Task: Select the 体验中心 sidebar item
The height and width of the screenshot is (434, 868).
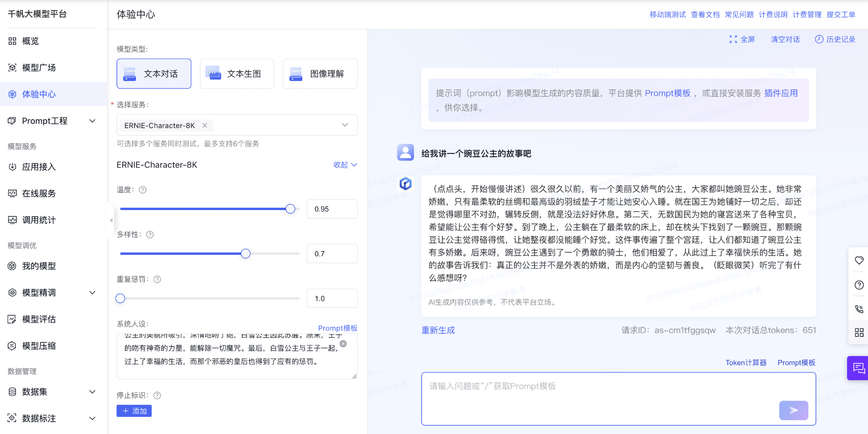Action: pyautogui.click(x=53, y=94)
